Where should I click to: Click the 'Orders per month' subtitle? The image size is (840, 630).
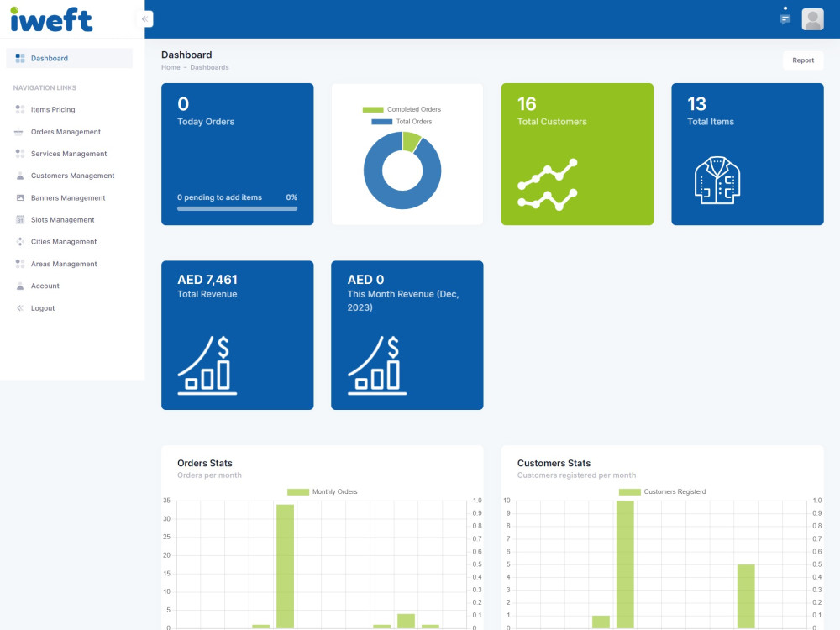pyautogui.click(x=209, y=475)
